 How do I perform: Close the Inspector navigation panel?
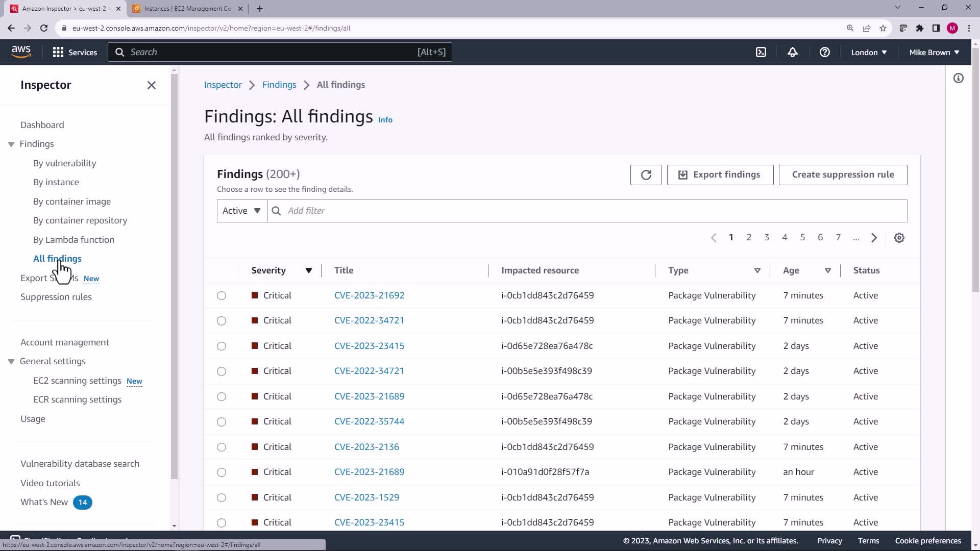(152, 85)
